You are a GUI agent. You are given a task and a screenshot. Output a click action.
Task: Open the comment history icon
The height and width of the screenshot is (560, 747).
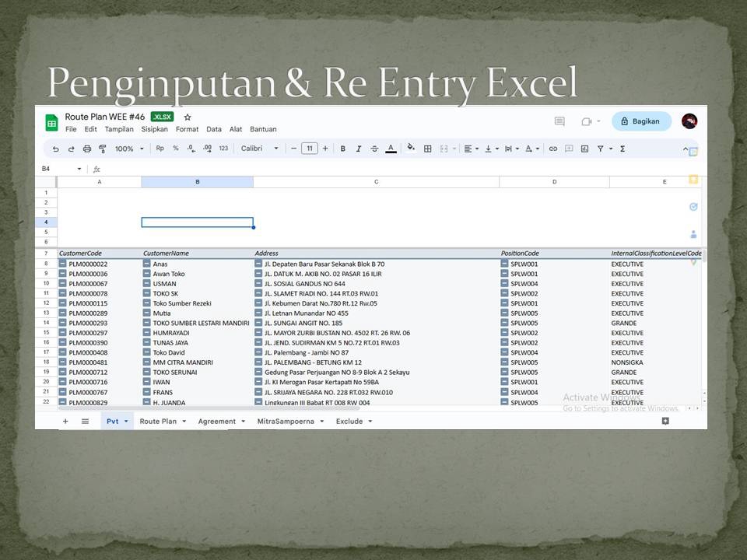[x=559, y=121]
